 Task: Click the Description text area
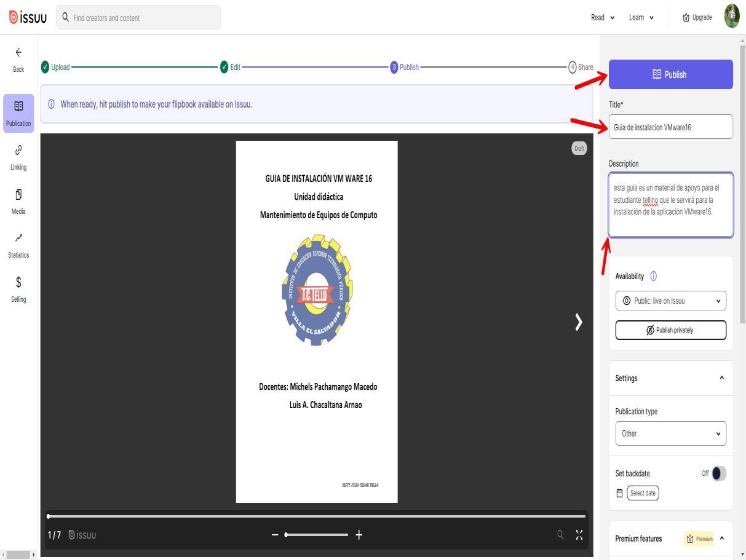pyautogui.click(x=671, y=205)
